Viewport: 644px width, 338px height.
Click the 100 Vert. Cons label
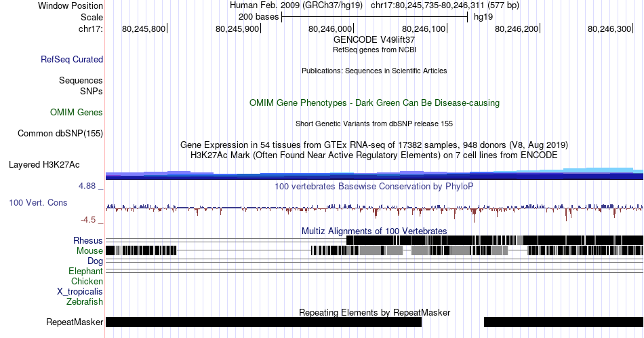point(38,202)
